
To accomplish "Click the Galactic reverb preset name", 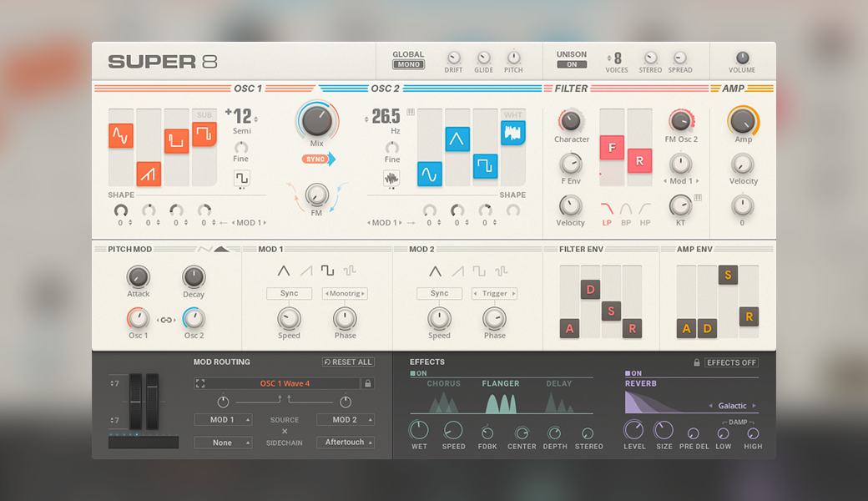I will coord(733,406).
